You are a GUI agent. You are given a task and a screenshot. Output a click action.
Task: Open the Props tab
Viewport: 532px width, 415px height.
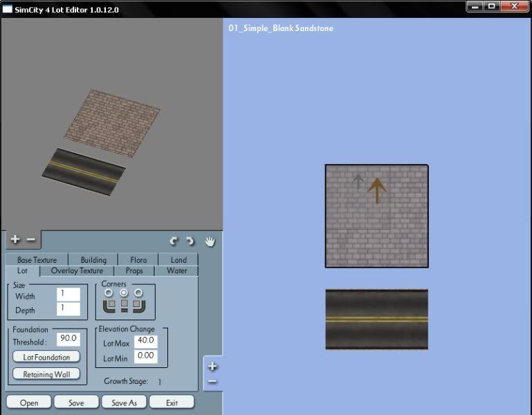(134, 270)
